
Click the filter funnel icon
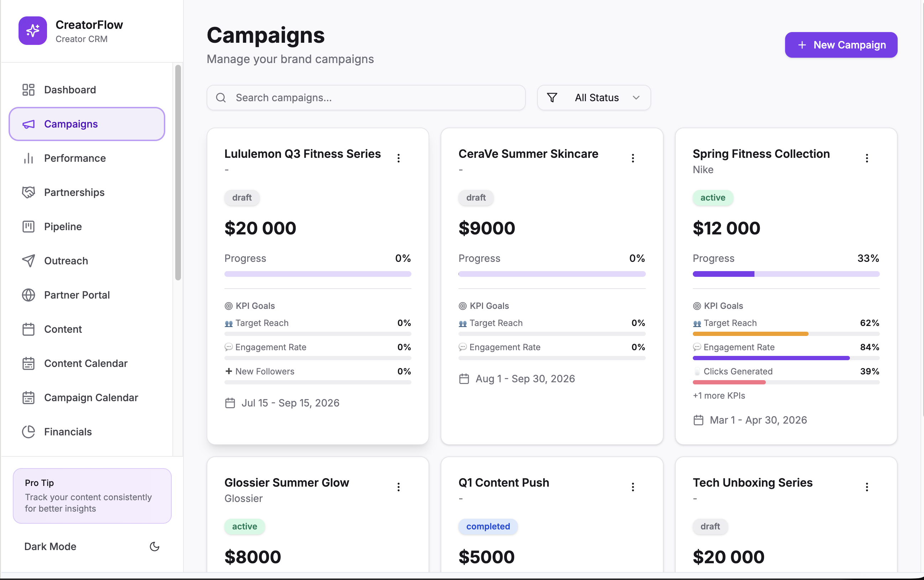coord(552,98)
